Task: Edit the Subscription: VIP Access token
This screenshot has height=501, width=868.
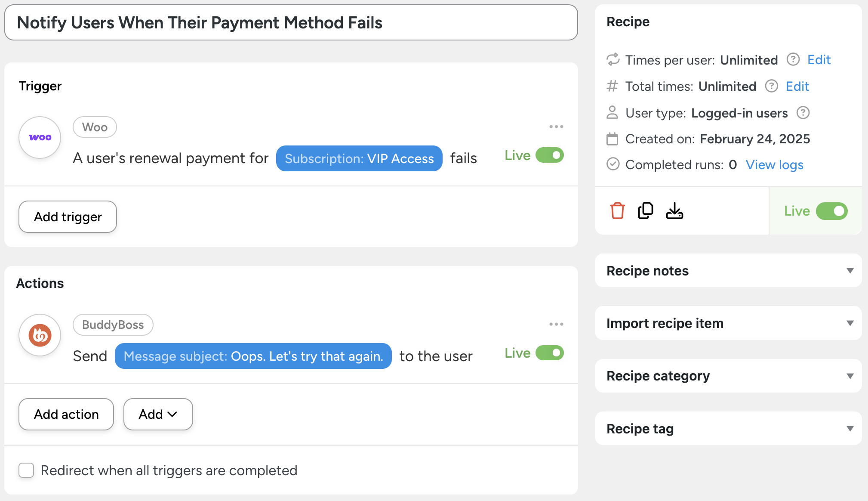Action: pyautogui.click(x=359, y=158)
